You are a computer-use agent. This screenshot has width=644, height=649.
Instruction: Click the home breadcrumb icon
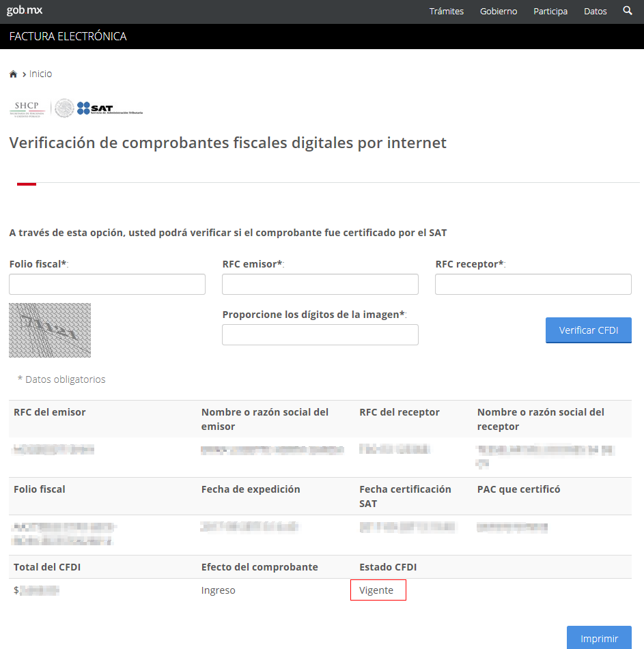(x=12, y=73)
